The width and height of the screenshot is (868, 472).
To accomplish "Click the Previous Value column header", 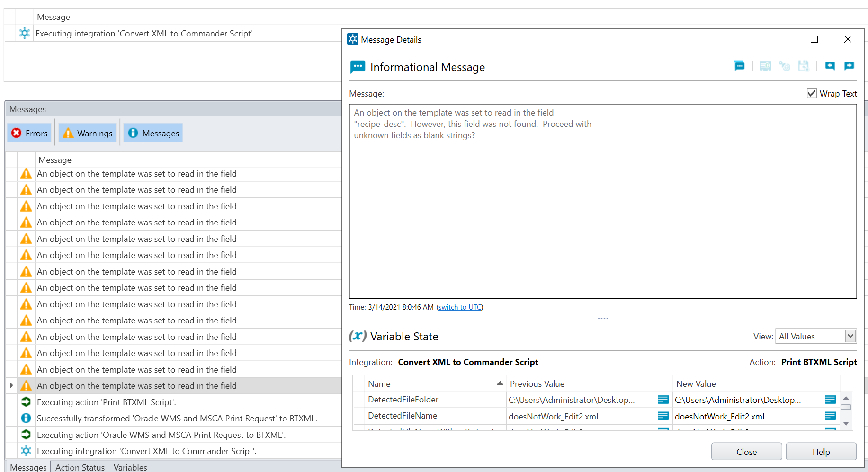I will click(x=590, y=383).
